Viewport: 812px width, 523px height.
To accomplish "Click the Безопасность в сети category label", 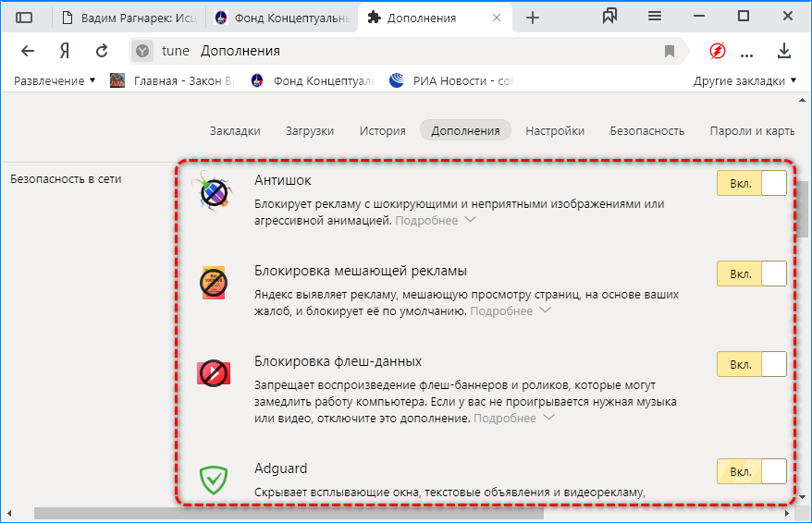I will click(x=66, y=179).
